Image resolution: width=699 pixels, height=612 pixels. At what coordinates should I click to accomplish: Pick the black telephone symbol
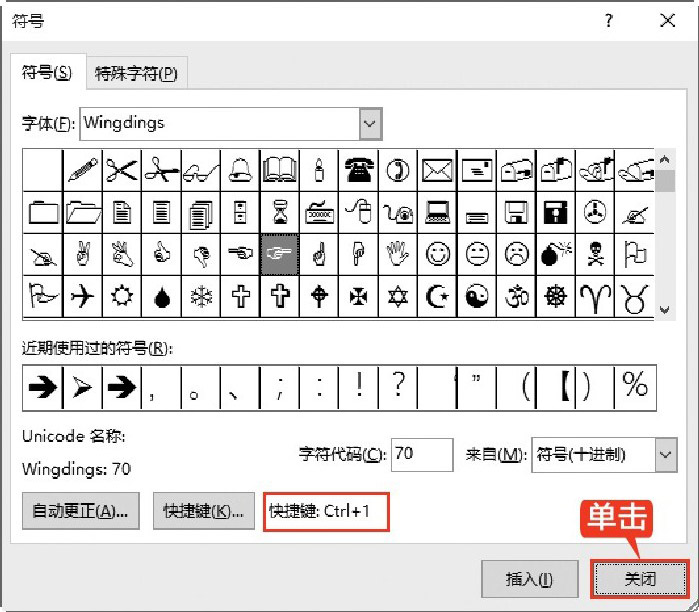coord(359,169)
